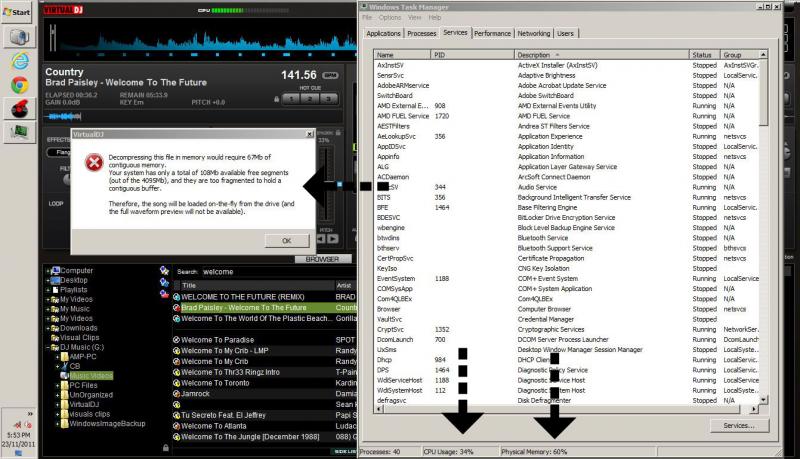Image resolution: width=800 pixels, height=459 pixels.
Task: Open Google Chrome from the taskbar
Action: tap(19, 84)
